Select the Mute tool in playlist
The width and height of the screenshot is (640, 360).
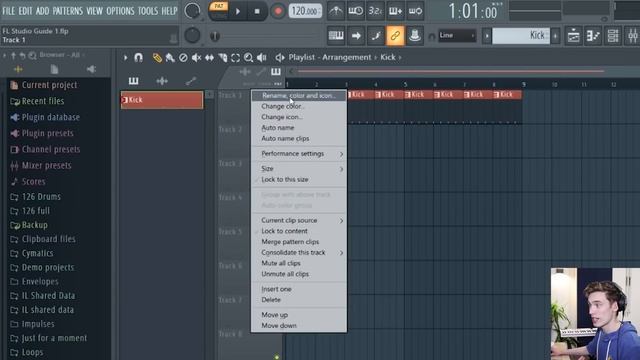(x=196, y=58)
